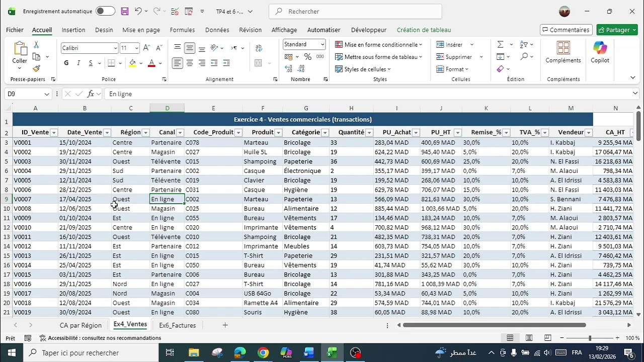Open the Canal column filter dropdown
The height and width of the screenshot is (362, 644).
(180, 133)
